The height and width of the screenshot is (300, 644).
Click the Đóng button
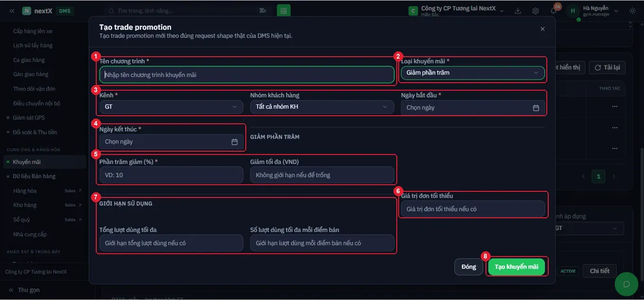pos(468,267)
